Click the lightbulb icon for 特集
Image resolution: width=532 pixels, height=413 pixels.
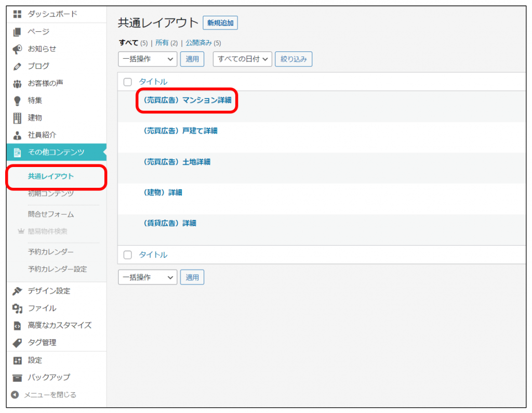[17, 100]
